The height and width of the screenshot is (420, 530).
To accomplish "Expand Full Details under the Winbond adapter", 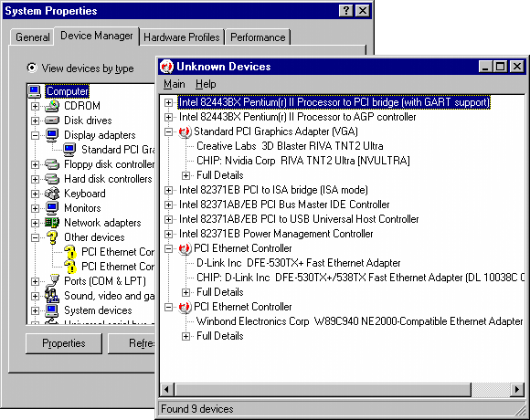I will [x=185, y=337].
